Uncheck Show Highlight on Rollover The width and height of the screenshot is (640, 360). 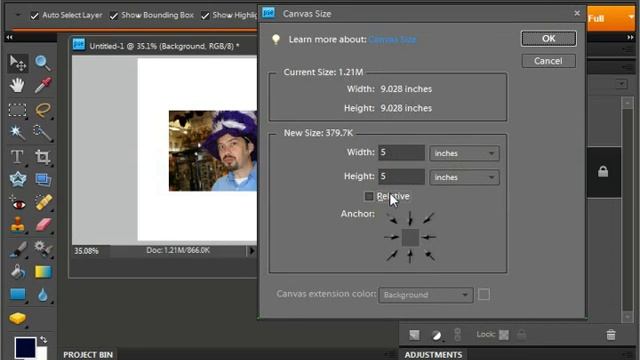pyautogui.click(x=205, y=16)
